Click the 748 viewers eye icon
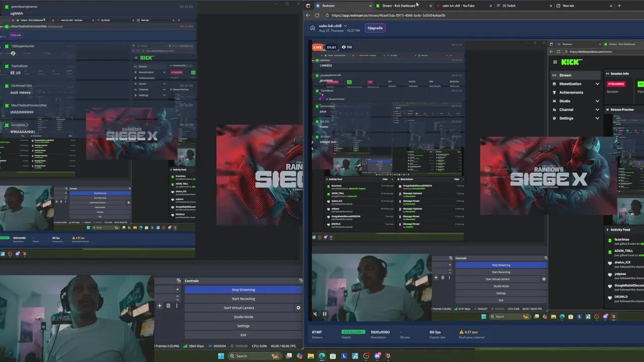Screen dimensions: 644x362 click(344, 47)
